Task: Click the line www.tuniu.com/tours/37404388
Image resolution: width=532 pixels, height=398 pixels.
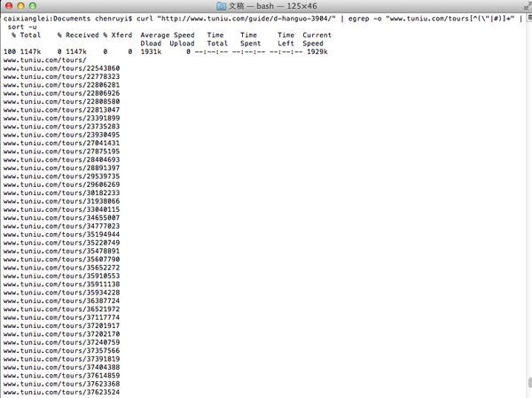Action: (61, 367)
